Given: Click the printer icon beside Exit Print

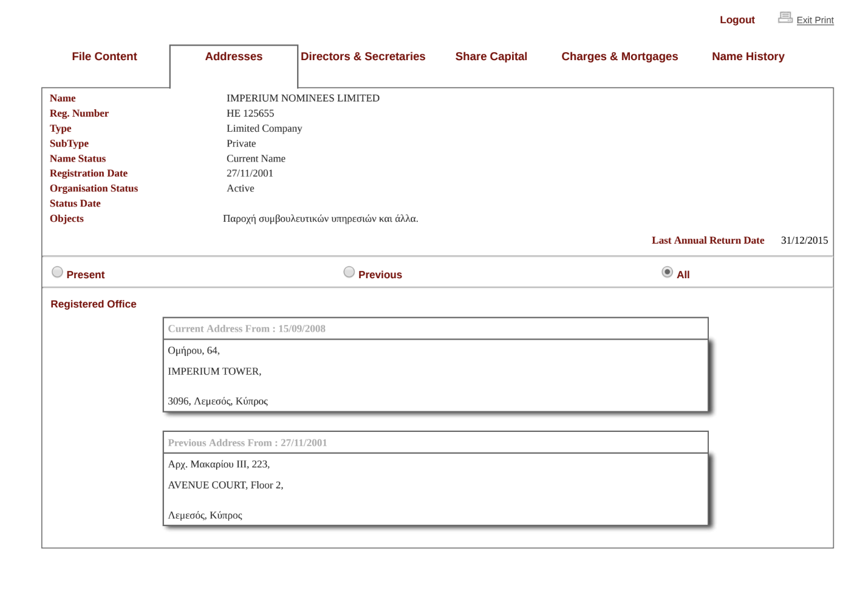Looking at the screenshot, I should point(785,18).
